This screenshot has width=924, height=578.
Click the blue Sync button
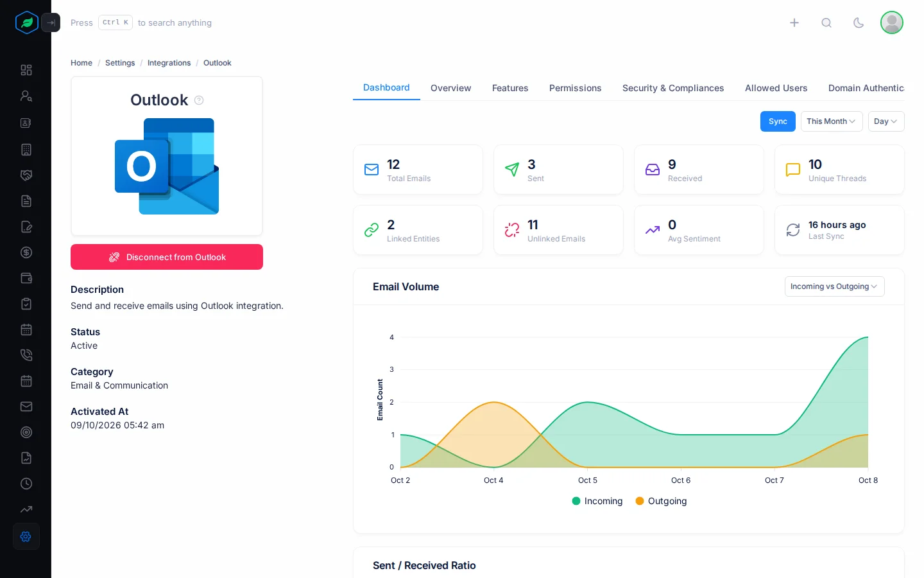pyautogui.click(x=778, y=121)
